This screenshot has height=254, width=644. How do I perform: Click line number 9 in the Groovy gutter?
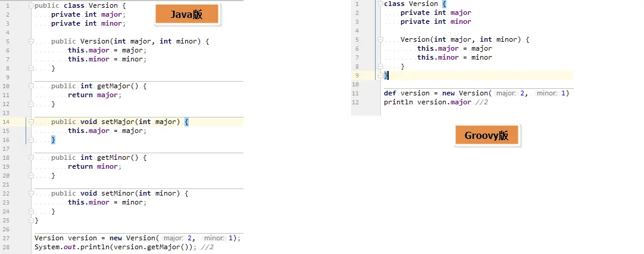(357, 75)
